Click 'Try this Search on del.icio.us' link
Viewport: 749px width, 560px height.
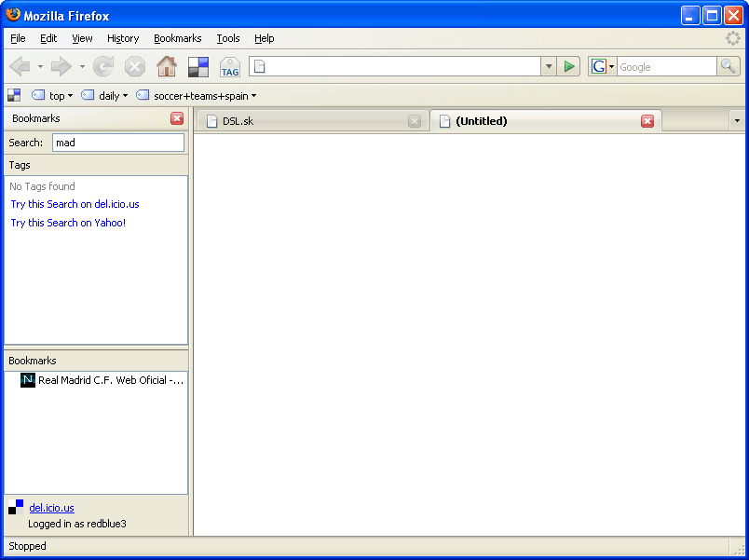[75, 204]
